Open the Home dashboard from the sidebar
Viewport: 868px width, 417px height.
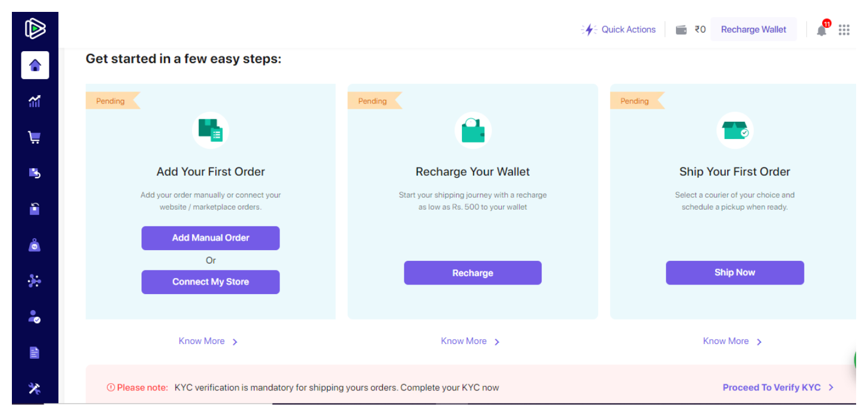point(35,65)
